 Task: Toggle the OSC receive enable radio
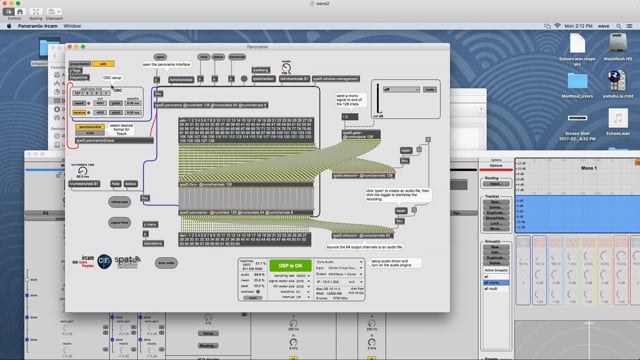(89, 112)
